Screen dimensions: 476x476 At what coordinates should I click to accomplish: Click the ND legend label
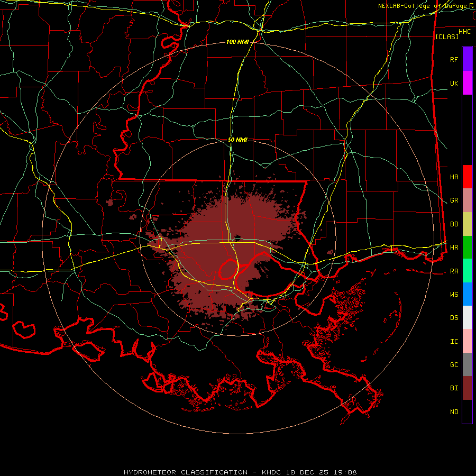pos(454,411)
